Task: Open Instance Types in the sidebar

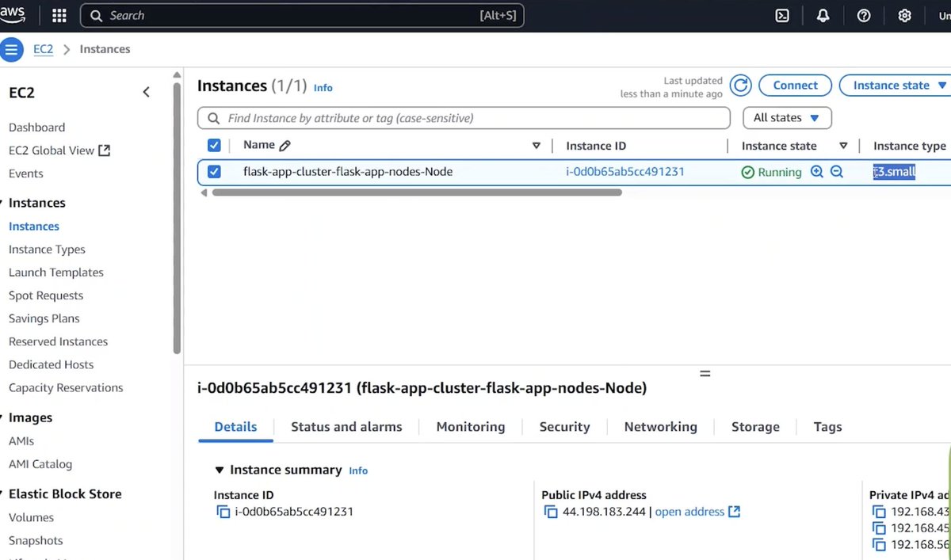Action: click(47, 250)
